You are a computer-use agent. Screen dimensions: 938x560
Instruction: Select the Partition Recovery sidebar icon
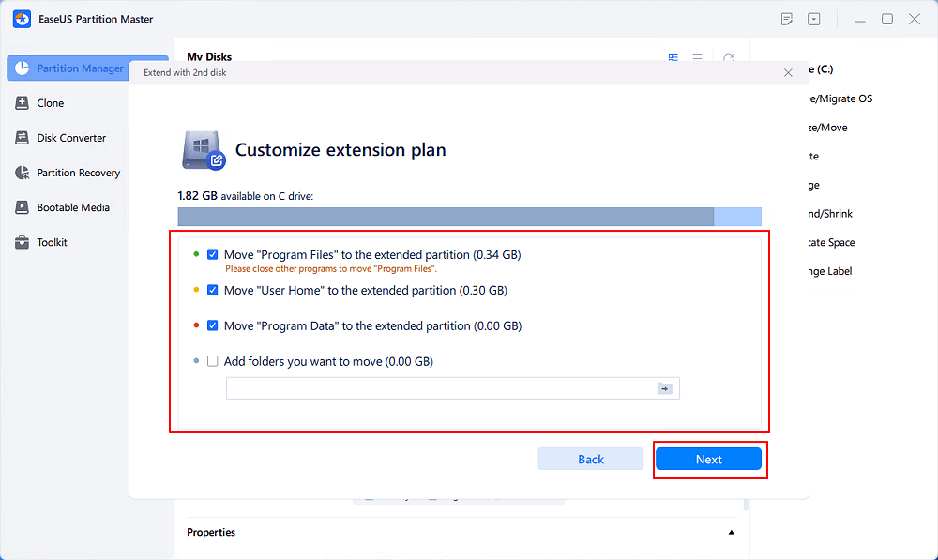(x=22, y=173)
